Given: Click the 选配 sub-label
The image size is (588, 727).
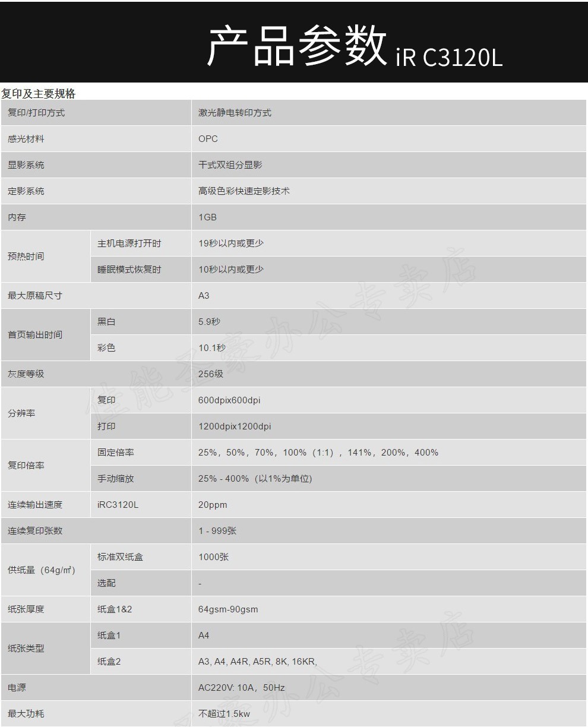Looking at the screenshot, I should click(x=106, y=583).
